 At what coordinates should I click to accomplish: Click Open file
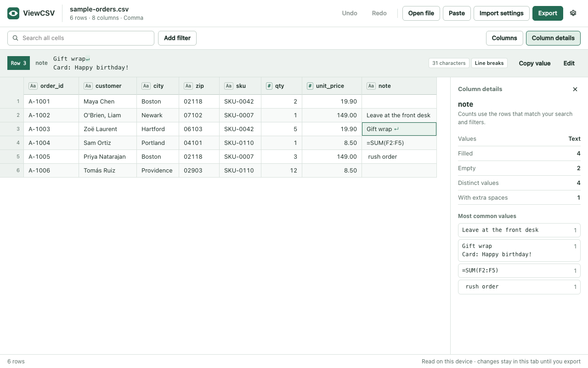tap(421, 13)
